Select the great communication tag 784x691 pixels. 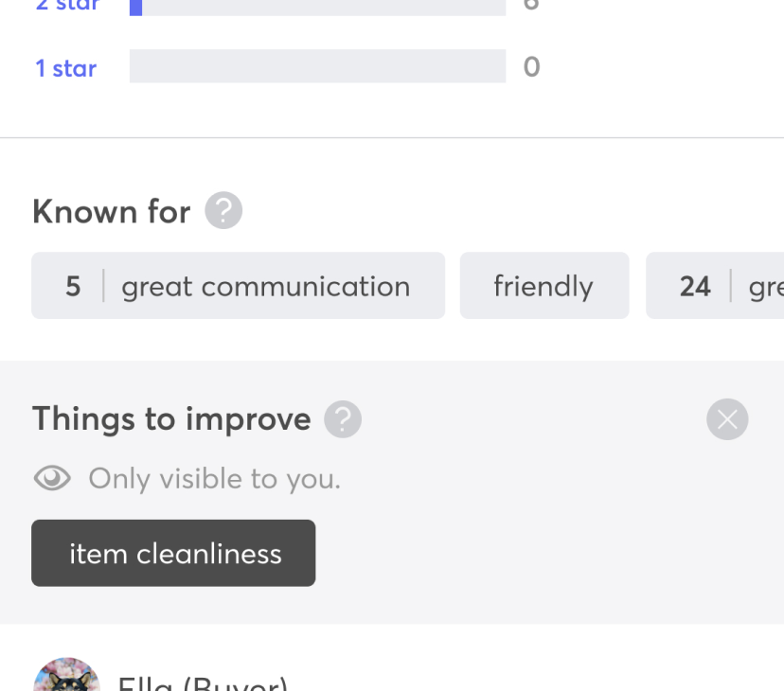[265, 286]
